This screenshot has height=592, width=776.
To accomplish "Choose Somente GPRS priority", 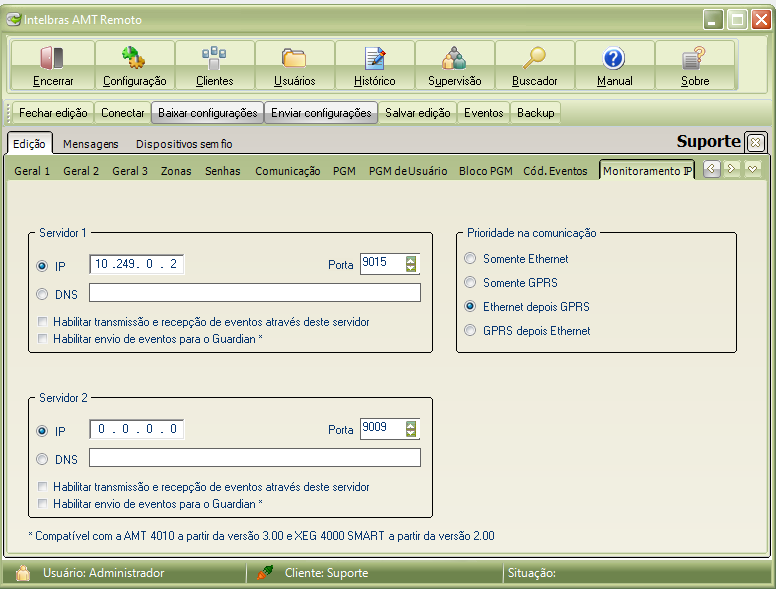I will click(x=470, y=283).
